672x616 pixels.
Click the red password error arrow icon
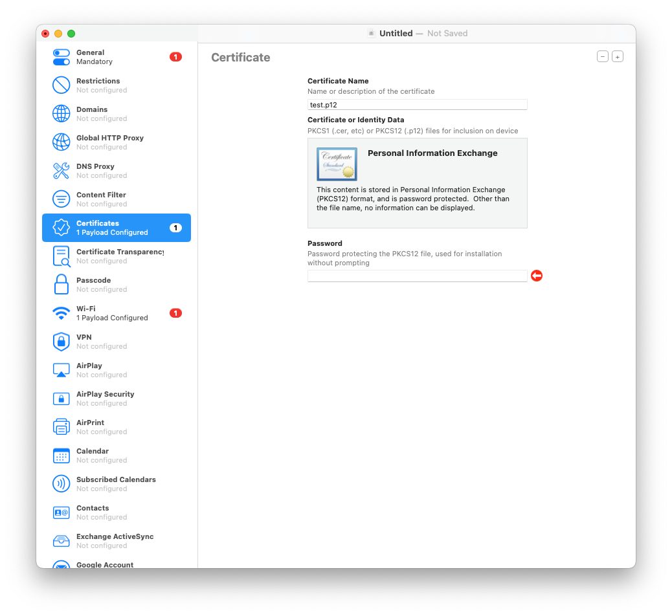537,276
